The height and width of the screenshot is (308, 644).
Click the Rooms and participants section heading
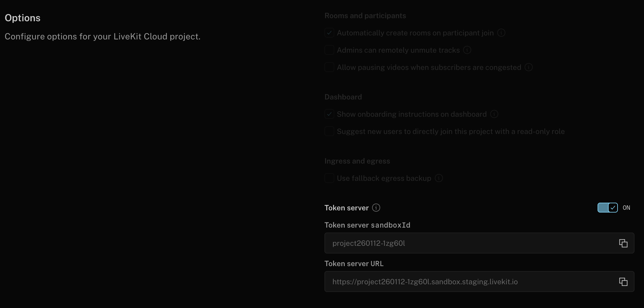point(365,15)
